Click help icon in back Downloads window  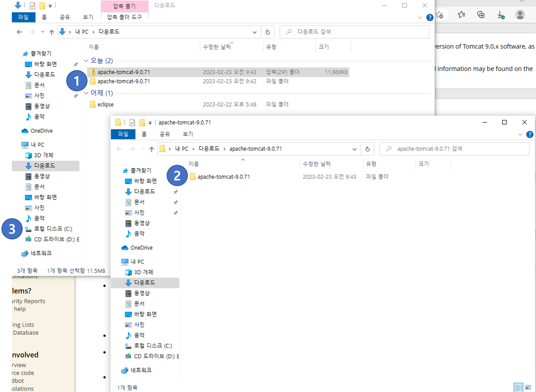(430, 17)
